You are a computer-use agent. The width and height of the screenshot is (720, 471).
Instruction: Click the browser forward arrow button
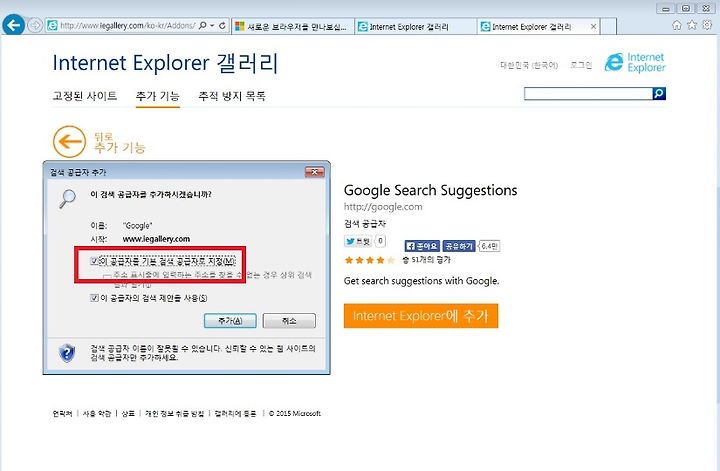(35, 25)
